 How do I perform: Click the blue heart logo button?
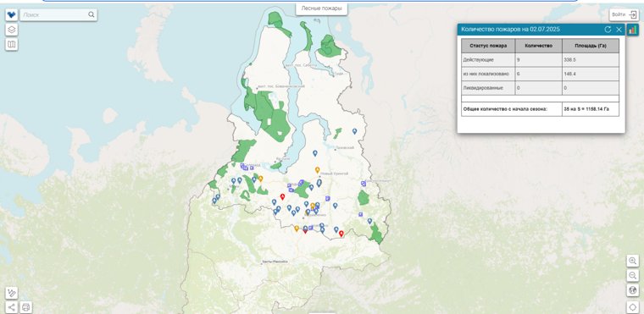pyautogui.click(x=12, y=15)
